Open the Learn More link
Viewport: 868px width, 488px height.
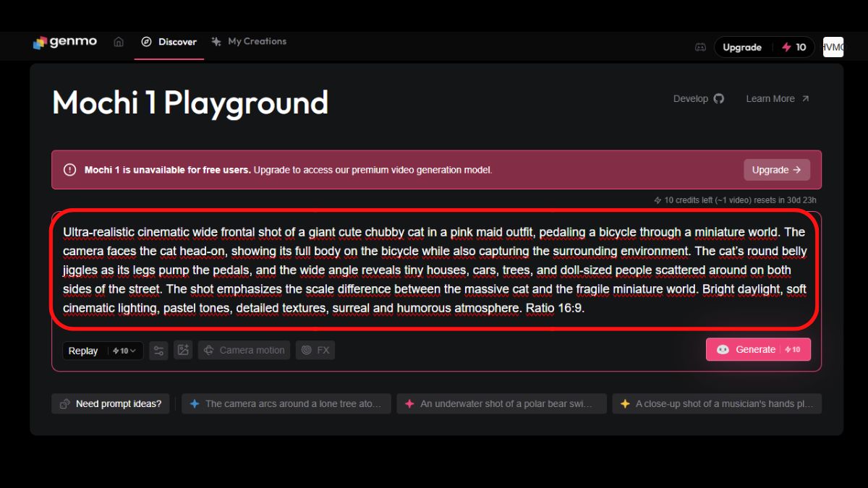point(778,98)
